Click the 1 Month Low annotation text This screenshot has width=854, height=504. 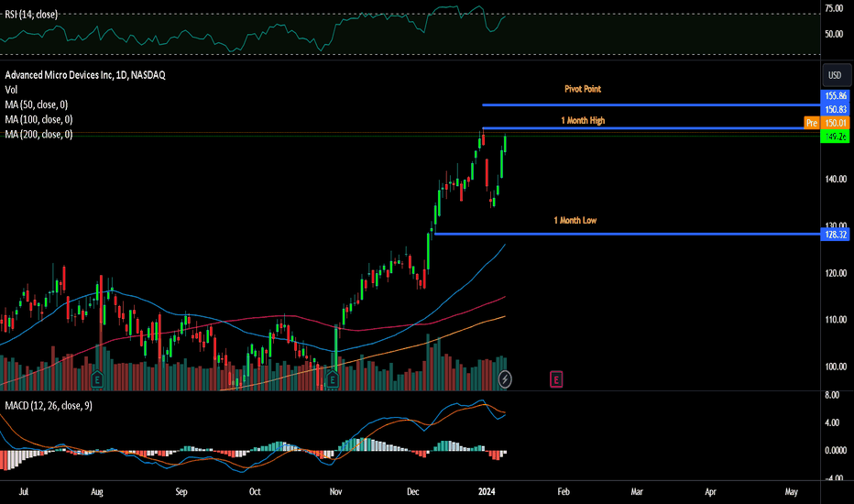575,220
